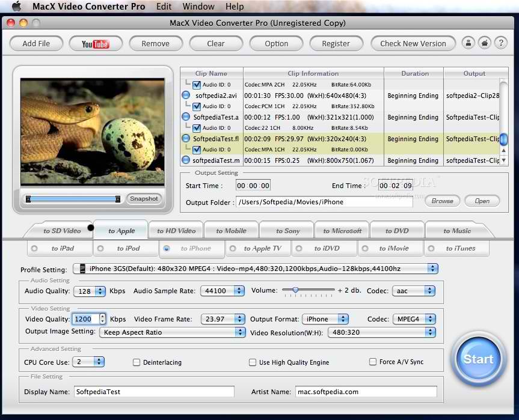Select the to iMovie radio option

coord(365,248)
